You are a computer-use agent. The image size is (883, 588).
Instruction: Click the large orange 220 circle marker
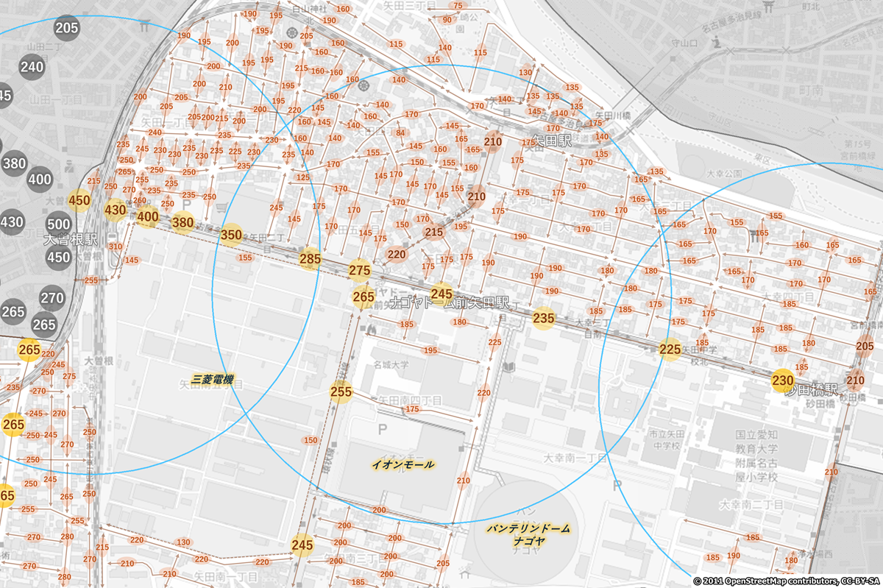click(397, 255)
